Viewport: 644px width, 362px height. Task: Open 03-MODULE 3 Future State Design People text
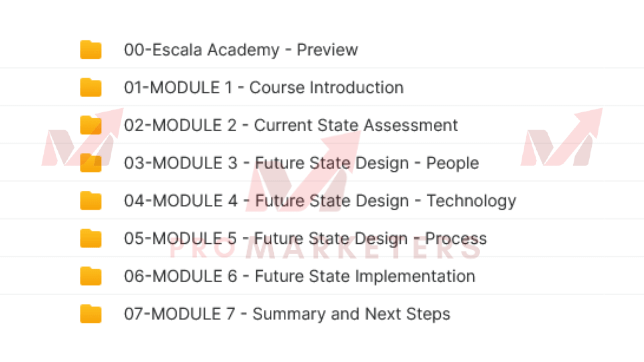pyautogui.click(x=301, y=163)
